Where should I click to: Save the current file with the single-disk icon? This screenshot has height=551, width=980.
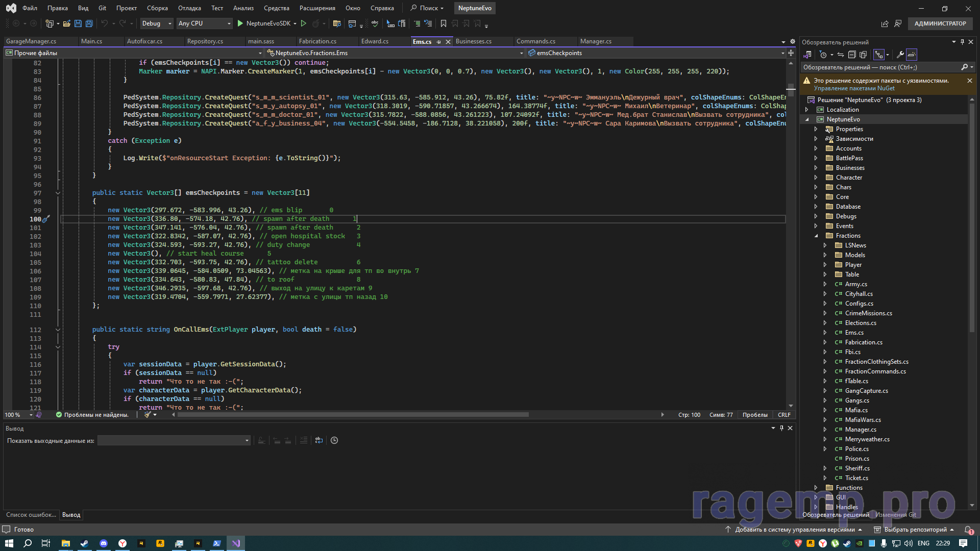78,23
